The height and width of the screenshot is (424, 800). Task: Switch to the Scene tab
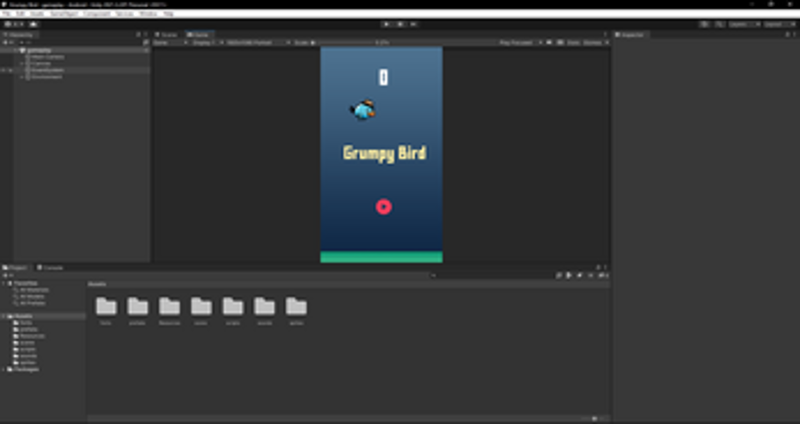point(167,35)
